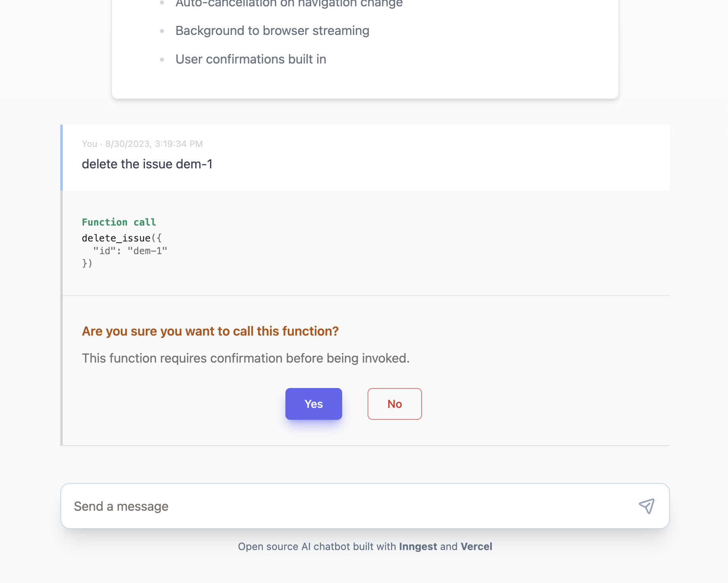Click the No button to cancel deletion
This screenshot has height=583, width=728.
click(394, 403)
